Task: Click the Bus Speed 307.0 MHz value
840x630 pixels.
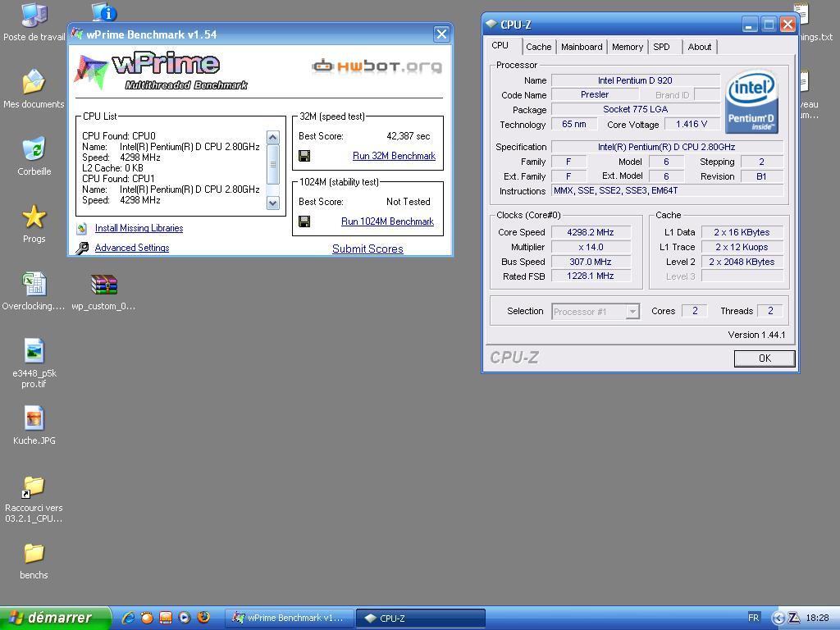Action: 591,262
